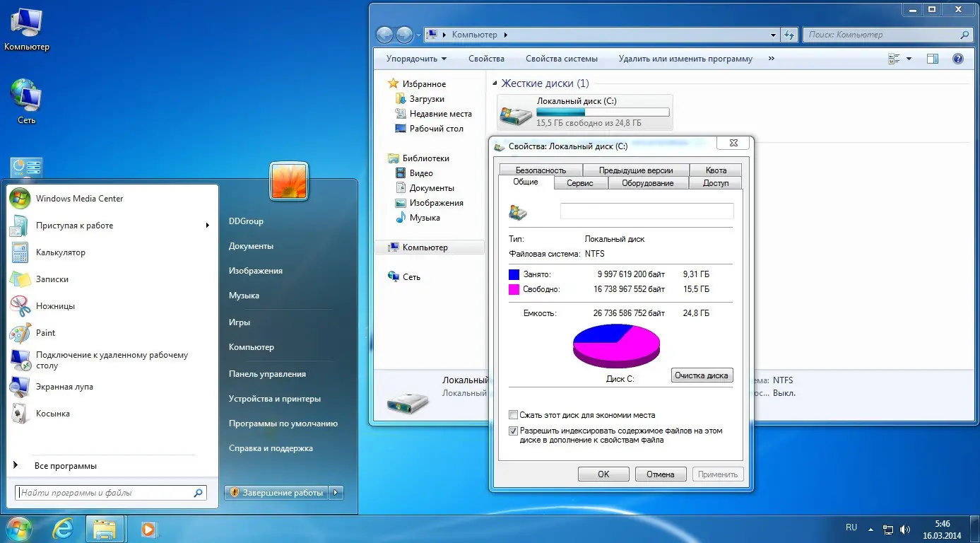Image resolution: width=980 pixels, height=543 pixels.
Task: Open the arrow next to Завершение работы
Action: [x=336, y=493]
